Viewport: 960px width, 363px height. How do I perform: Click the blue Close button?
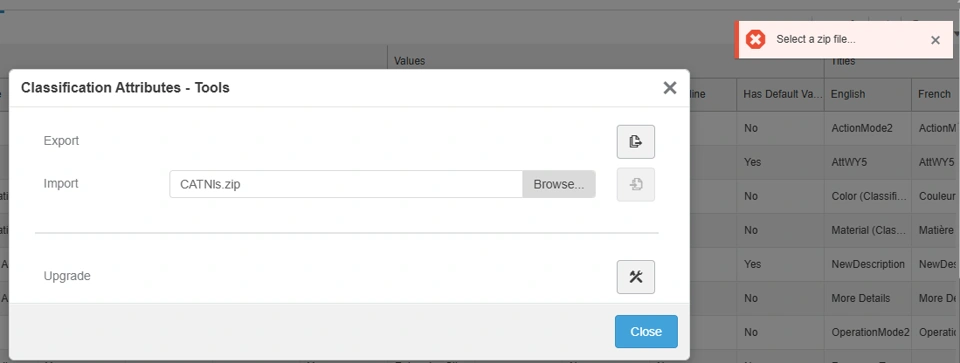pos(646,331)
